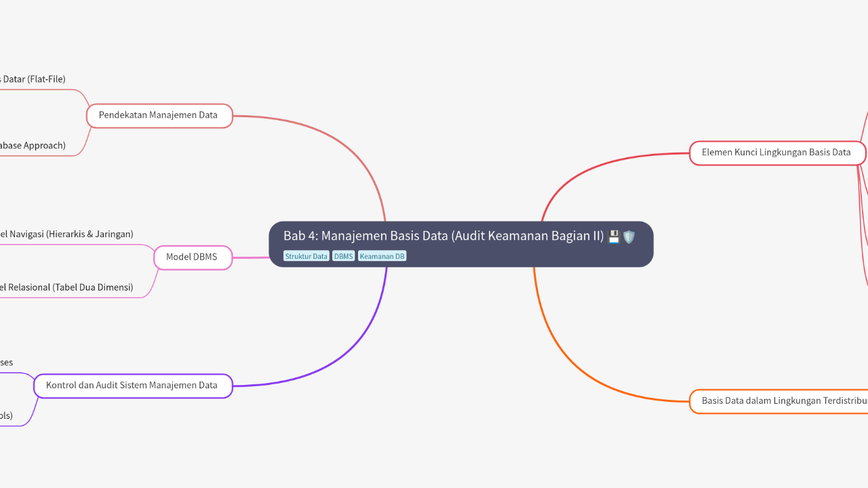Click the 'Database Approach' sub-node

coord(33,146)
